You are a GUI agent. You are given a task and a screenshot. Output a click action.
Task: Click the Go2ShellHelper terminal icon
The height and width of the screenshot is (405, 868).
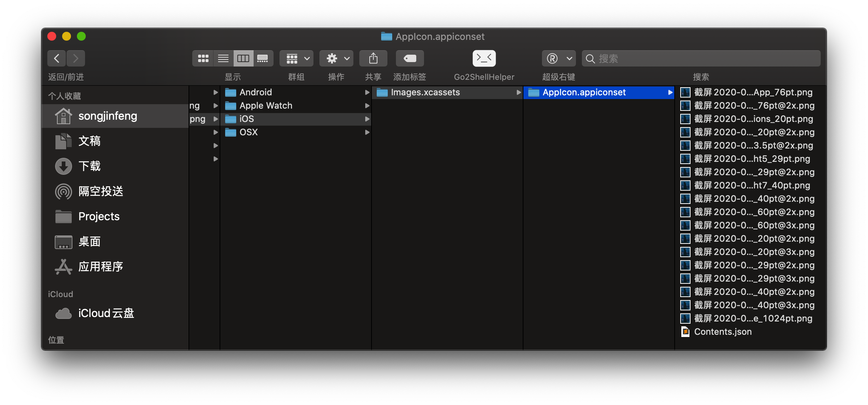(484, 58)
